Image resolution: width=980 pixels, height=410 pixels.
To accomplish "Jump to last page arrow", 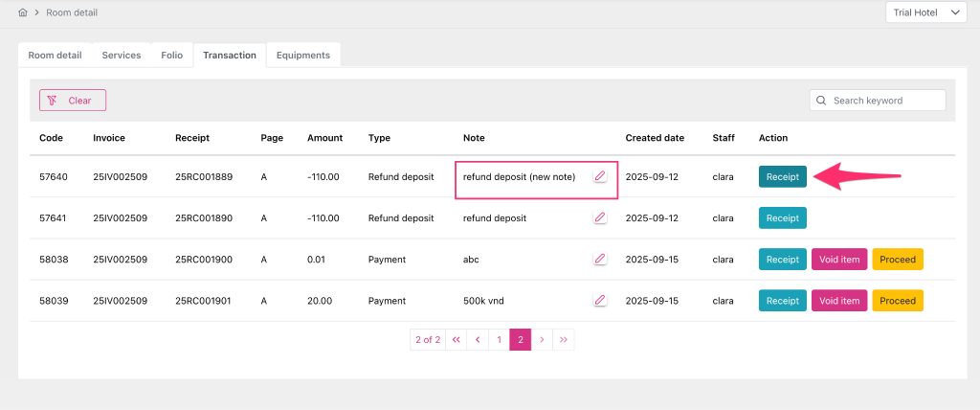I will tap(564, 339).
